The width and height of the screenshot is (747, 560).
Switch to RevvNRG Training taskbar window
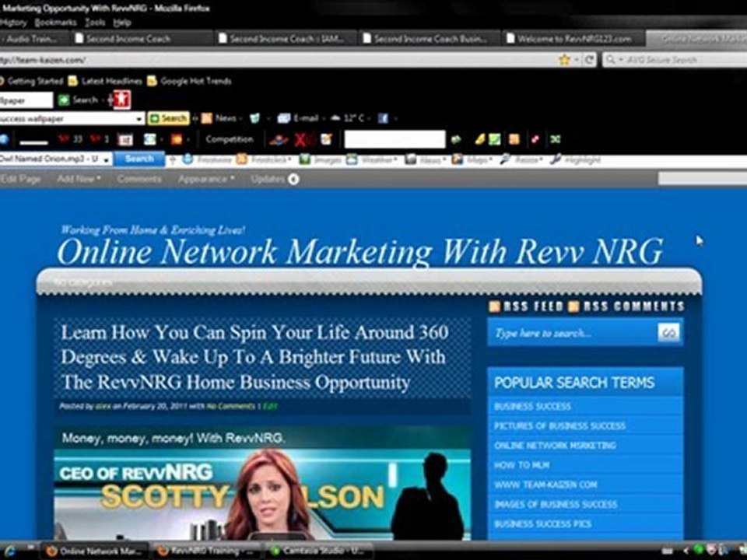click(205, 551)
